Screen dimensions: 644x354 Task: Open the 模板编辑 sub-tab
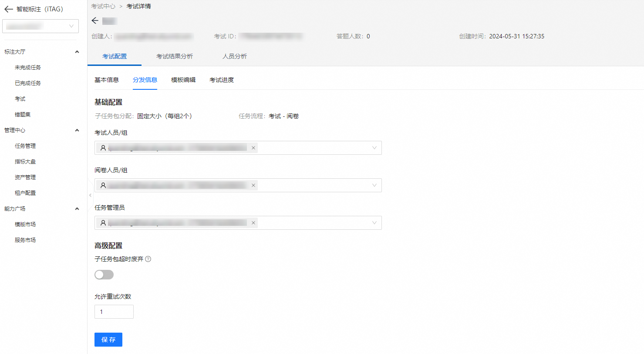click(x=183, y=80)
